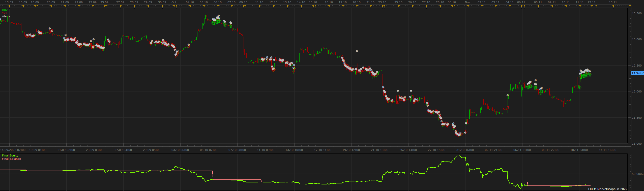Select the yellow marker beneath the Nov label
This screenshot has width=644, height=191.
tap(468, 6)
